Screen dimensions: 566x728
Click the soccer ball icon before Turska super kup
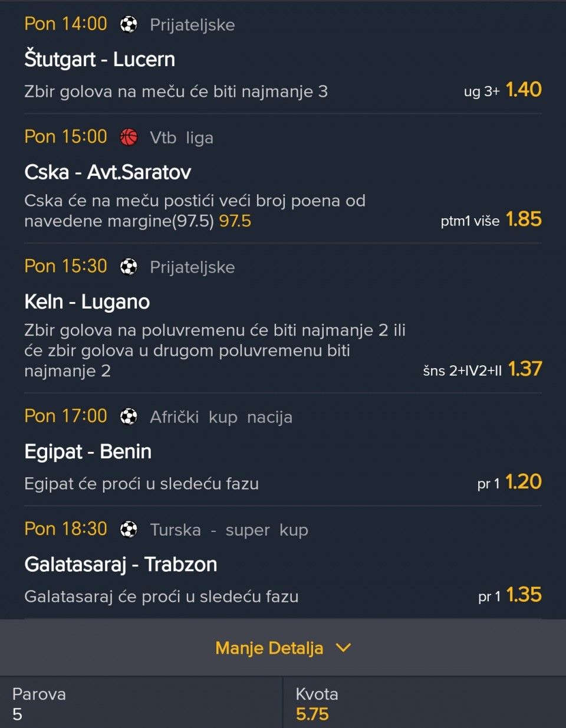[x=129, y=529]
